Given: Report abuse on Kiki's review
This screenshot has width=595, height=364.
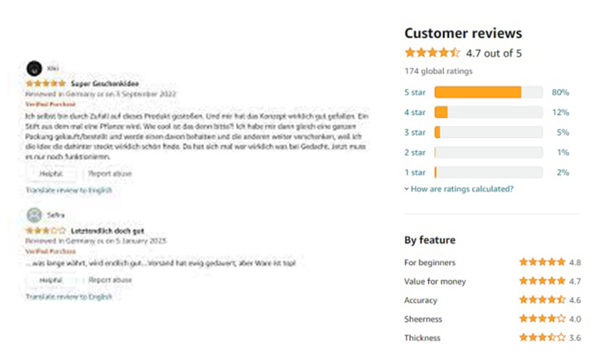Looking at the screenshot, I should point(110,174).
